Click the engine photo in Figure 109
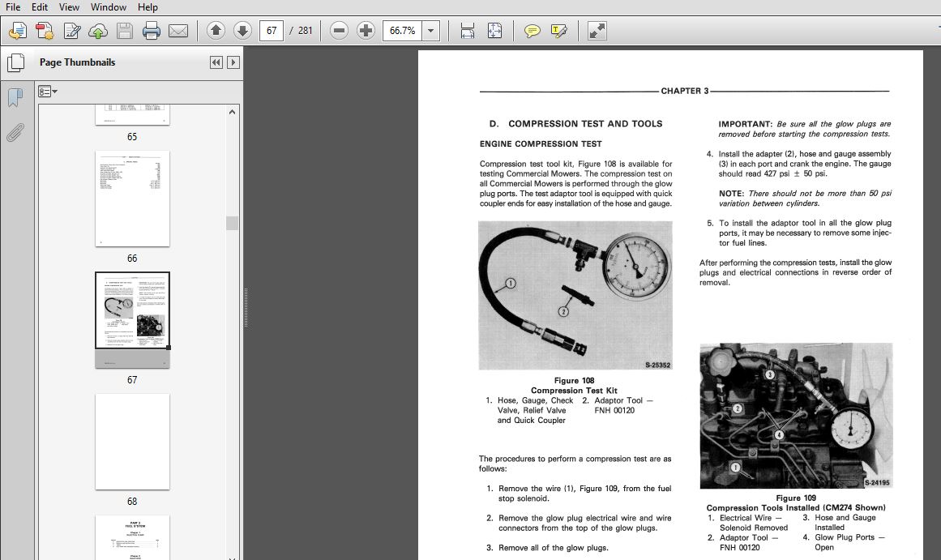The width and height of the screenshot is (941, 560). [x=796, y=416]
